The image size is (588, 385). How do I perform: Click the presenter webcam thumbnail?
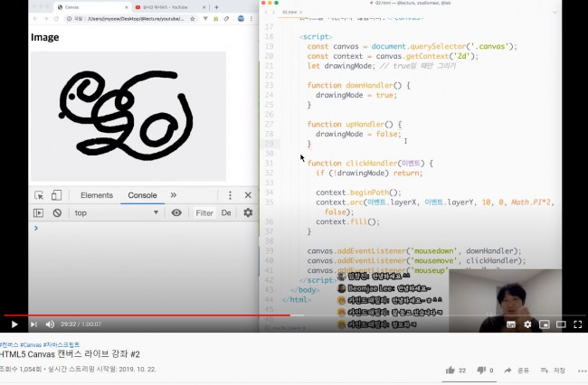(x=505, y=301)
